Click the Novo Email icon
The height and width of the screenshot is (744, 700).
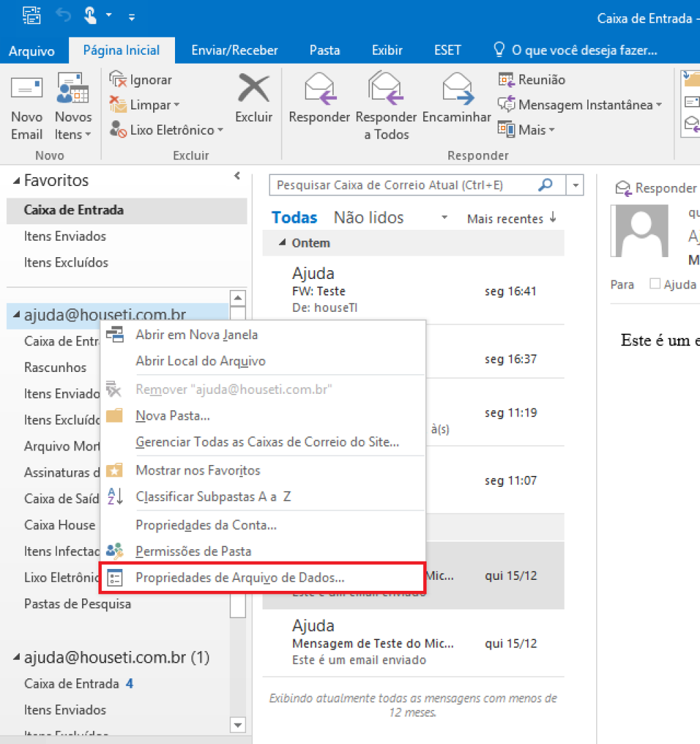click(27, 88)
